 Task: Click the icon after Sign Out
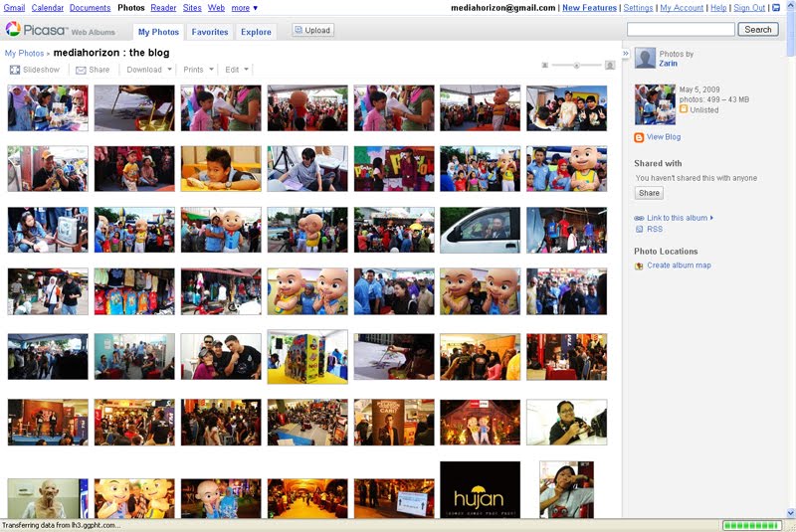click(776, 8)
